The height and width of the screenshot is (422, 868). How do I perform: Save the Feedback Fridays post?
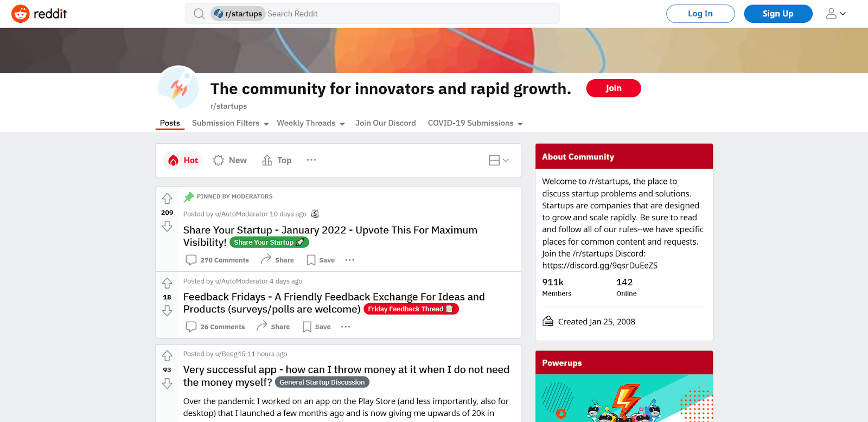point(316,327)
